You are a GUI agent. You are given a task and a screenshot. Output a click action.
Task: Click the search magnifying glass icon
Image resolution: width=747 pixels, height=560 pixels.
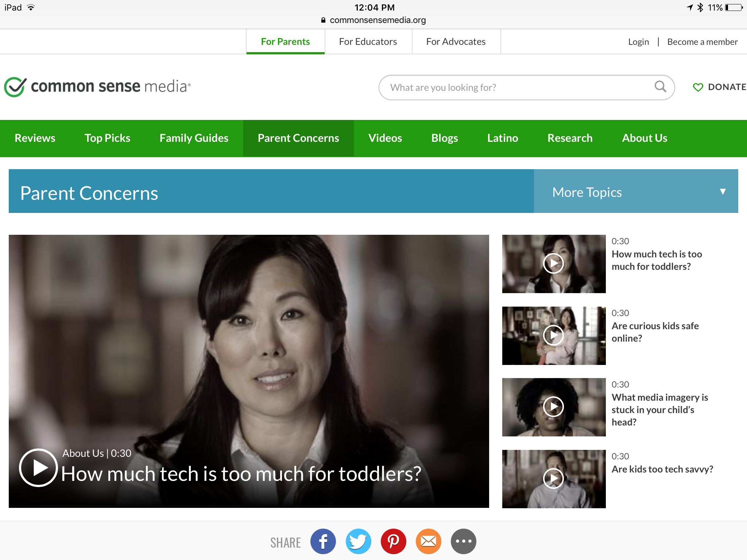660,87
